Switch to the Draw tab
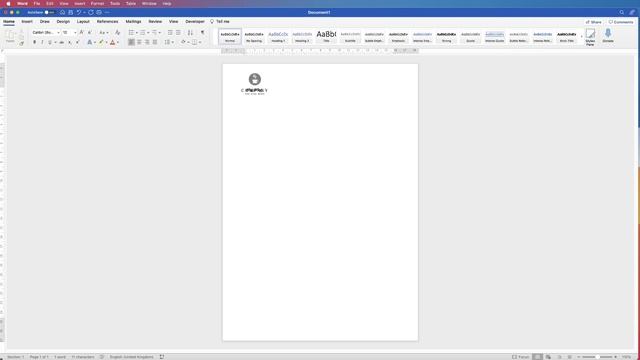640x360 pixels. (45, 21)
